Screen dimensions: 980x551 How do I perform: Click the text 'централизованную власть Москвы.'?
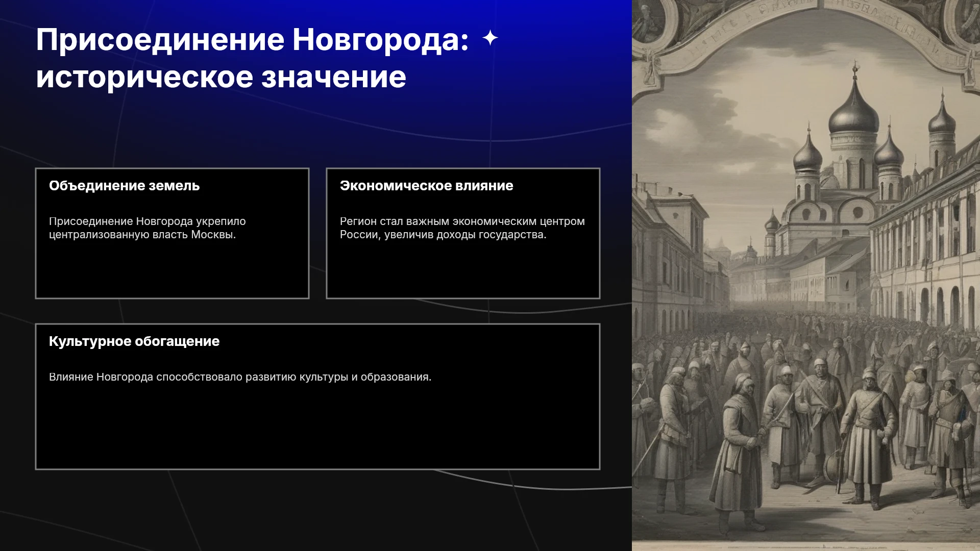pos(142,235)
